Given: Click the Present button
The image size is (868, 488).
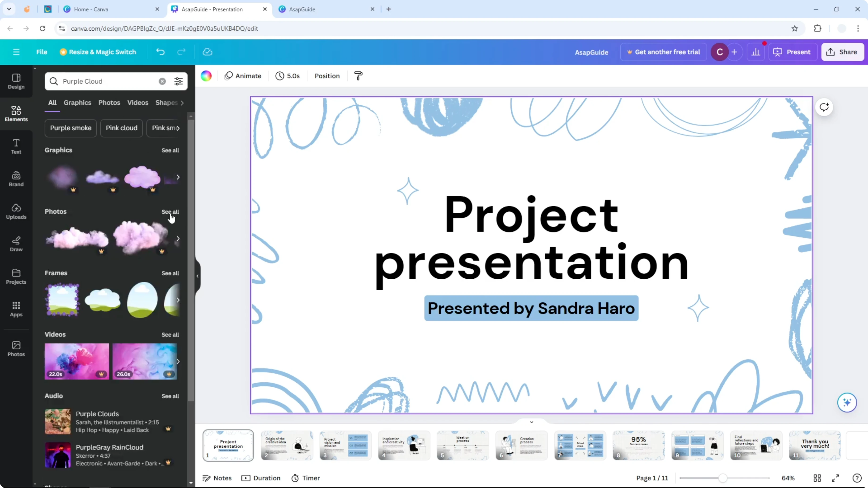Looking at the screenshot, I should click(793, 52).
